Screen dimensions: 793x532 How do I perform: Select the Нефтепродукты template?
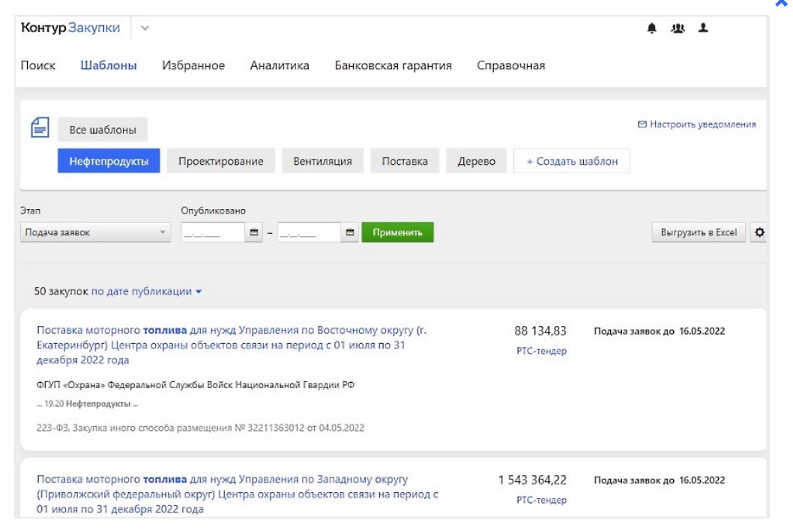pyautogui.click(x=109, y=161)
